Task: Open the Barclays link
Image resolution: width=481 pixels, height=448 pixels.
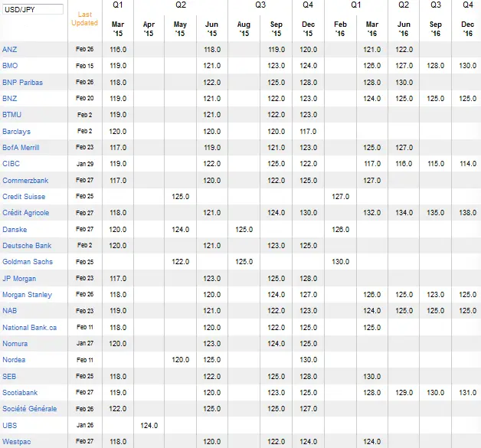Action: point(17,131)
